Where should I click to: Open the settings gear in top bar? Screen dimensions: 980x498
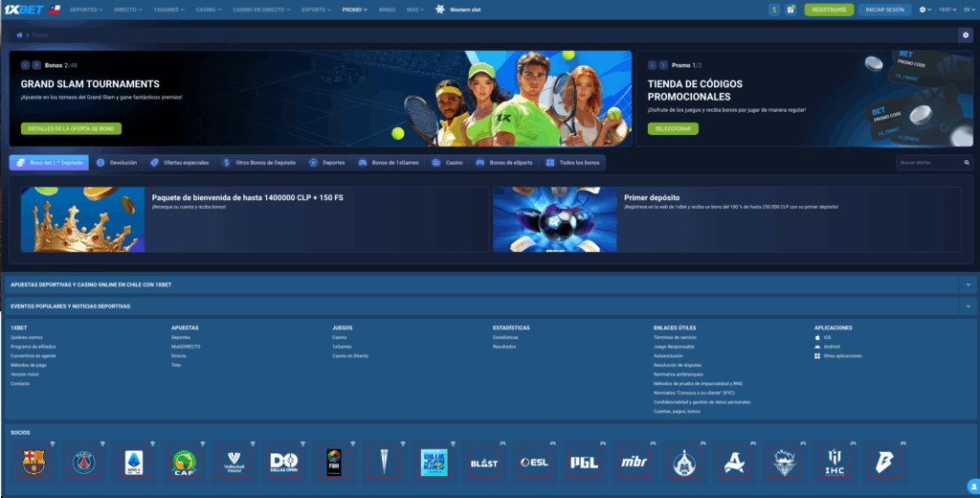tap(923, 10)
